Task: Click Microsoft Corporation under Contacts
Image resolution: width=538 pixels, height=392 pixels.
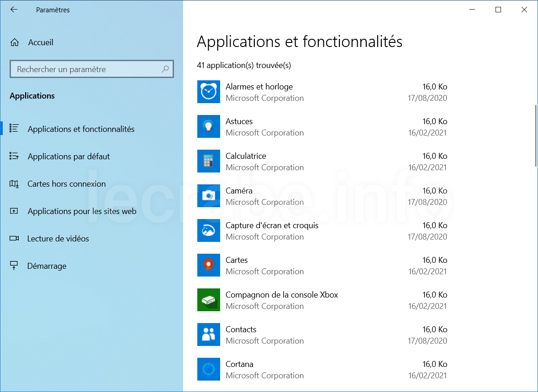Action: point(264,341)
